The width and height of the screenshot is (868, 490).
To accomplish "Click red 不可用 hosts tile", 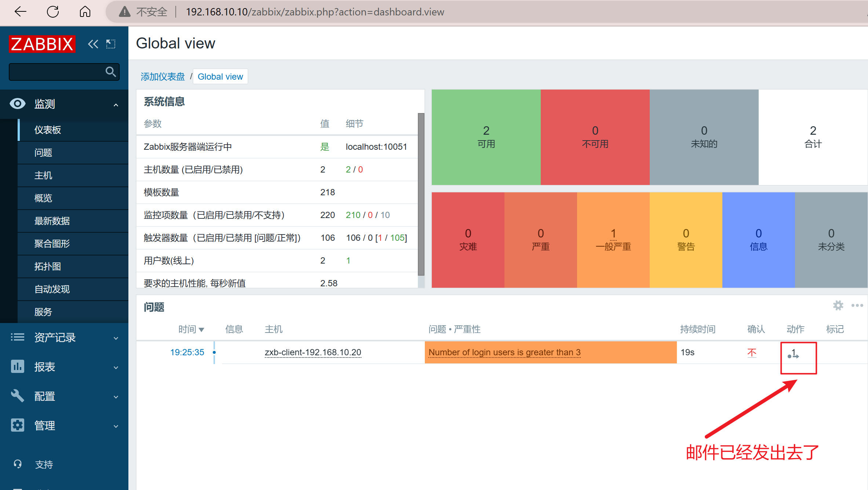I will coord(595,137).
